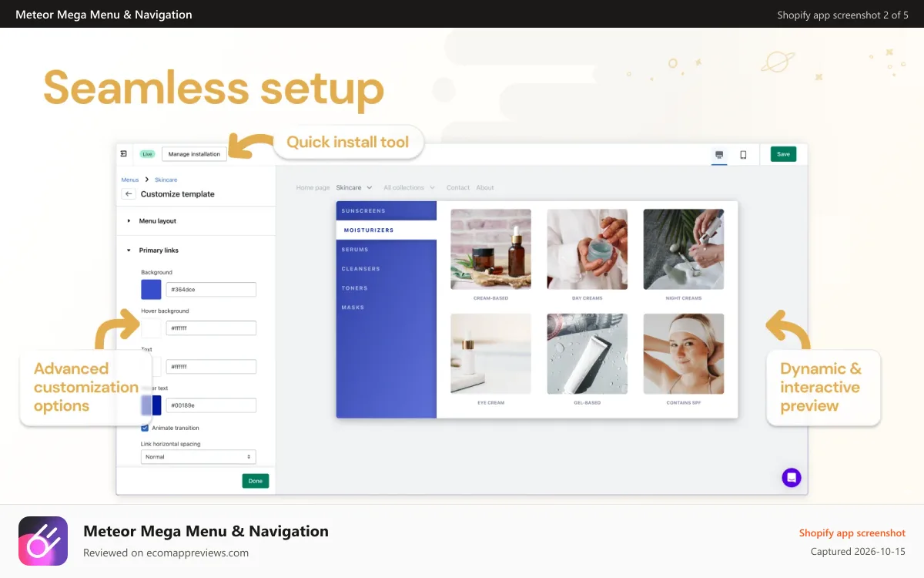Viewport: 924px width, 578px height.
Task: Pick the white Hover background swatch
Action: coord(151,328)
